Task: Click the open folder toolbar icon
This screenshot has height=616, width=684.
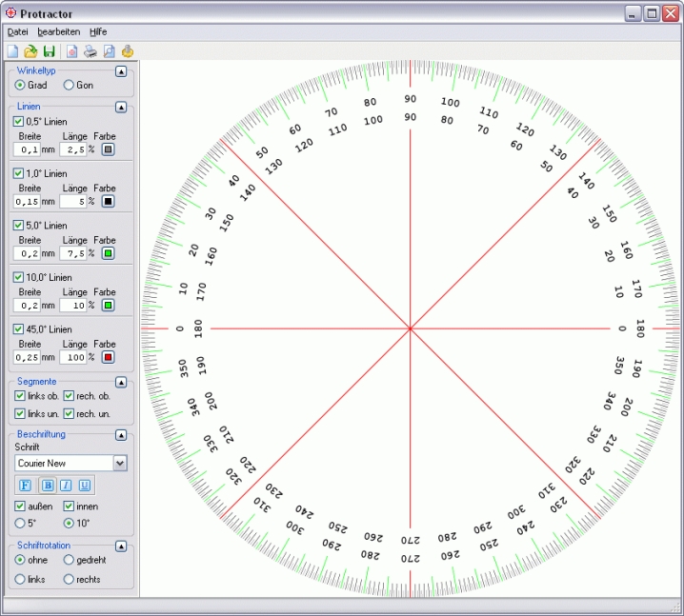Action: click(30, 51)
